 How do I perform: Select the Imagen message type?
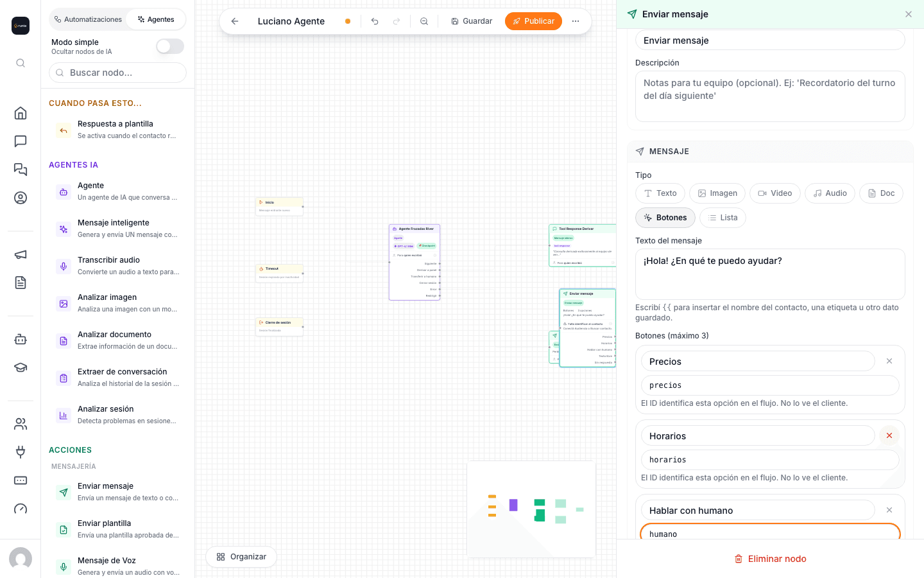click(x=717, y=193)
